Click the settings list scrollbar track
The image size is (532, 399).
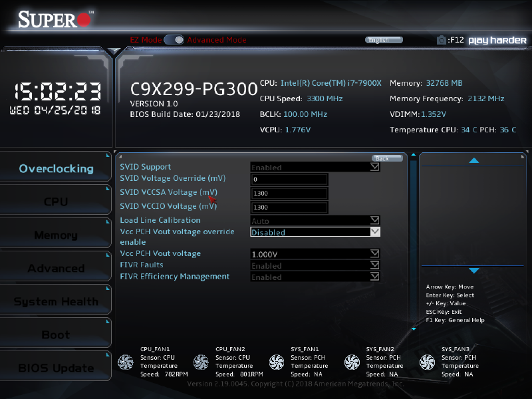click(413, 241)
